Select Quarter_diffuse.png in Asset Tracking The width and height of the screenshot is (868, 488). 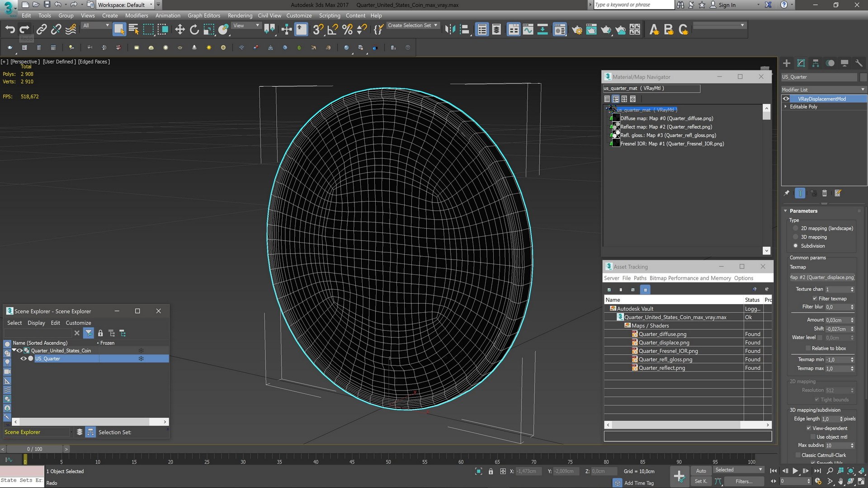[662, 334]
